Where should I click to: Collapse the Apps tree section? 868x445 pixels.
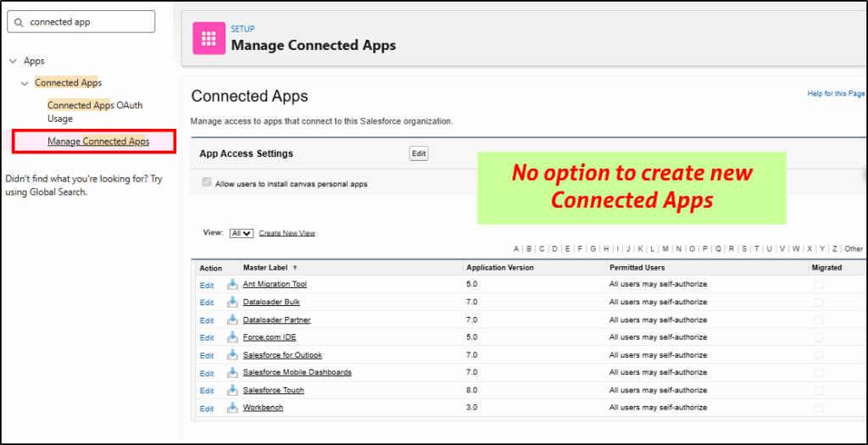13,61
